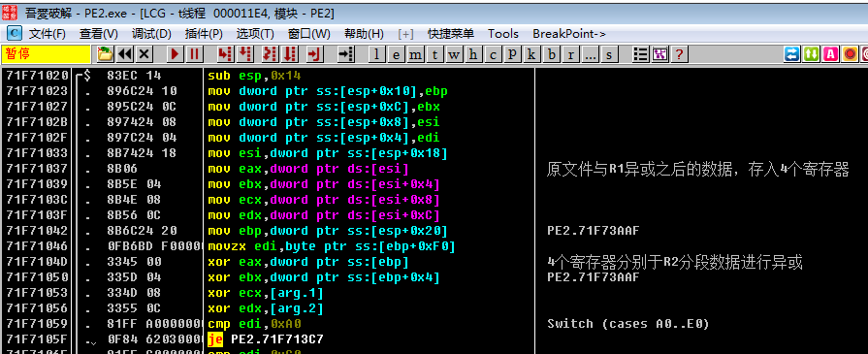868x354 pixels.
Task: Select the 'sub esp,0x14' instruction line
Action: click(255, 76)
